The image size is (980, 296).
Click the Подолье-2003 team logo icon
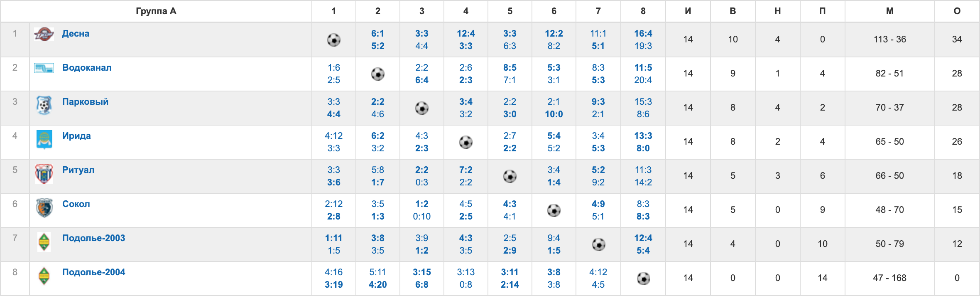coord(44,242)
